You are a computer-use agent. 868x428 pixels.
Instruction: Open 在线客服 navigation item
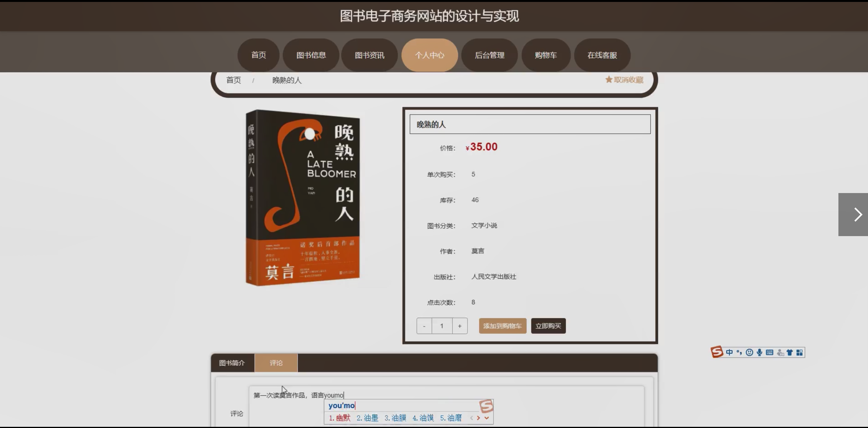point(602,55)
